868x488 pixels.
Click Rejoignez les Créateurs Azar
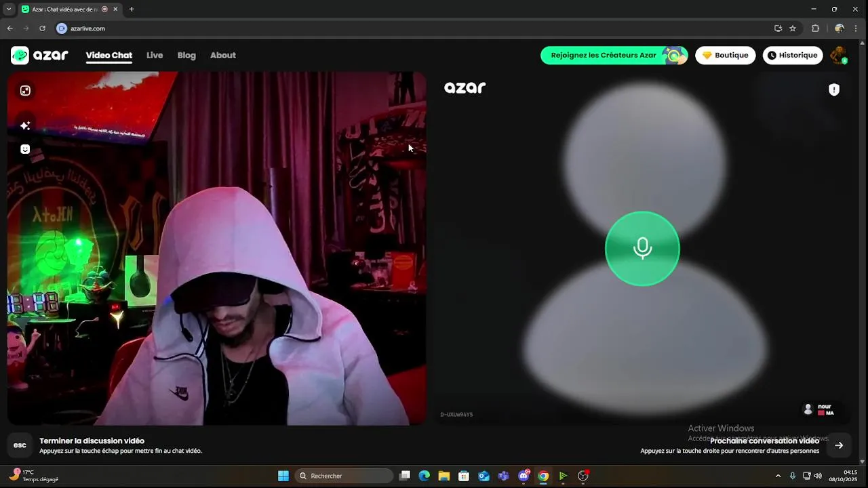pyautogui.click(x=614, y=56)
